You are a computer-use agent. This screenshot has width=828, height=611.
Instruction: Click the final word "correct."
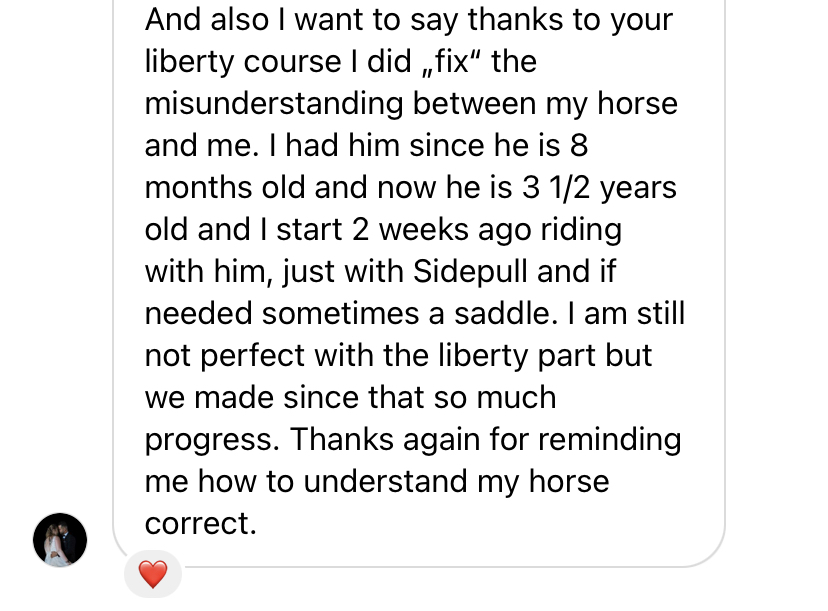pyautogui.click(x=201, y=524)
